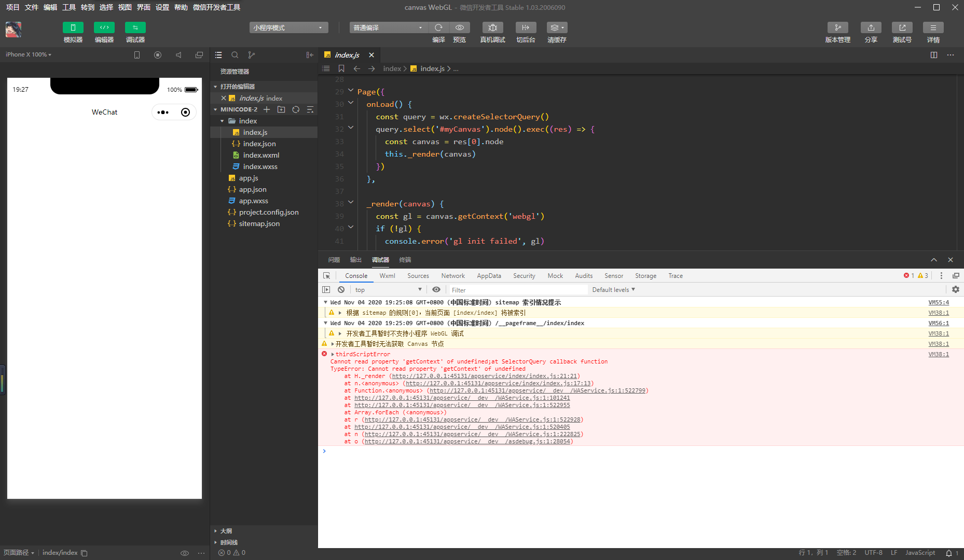Open console settings gear

956,290
